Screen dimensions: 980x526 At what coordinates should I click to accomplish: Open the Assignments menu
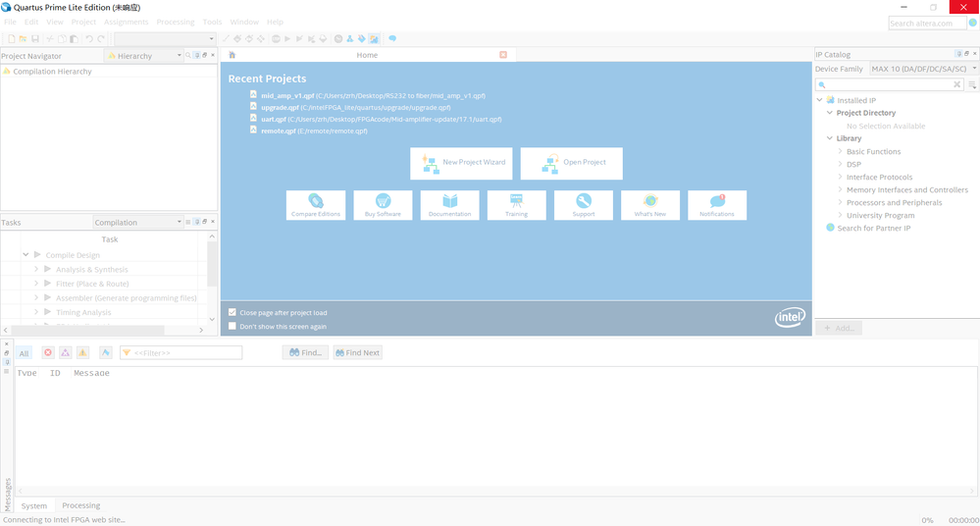(x=126, y=22)
